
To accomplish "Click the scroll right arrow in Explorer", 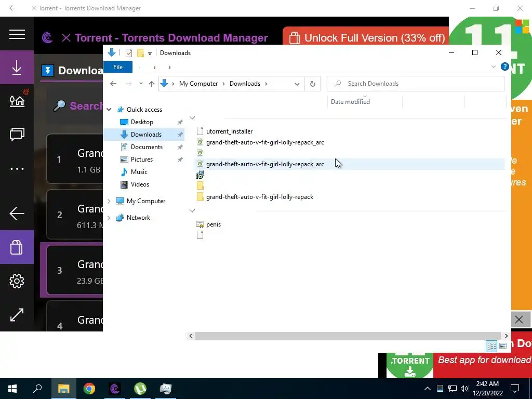I will [506, 336].
